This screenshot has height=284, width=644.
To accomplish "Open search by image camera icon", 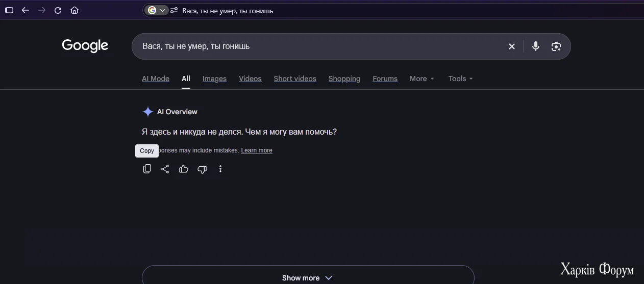I will [x=556, y=46].
